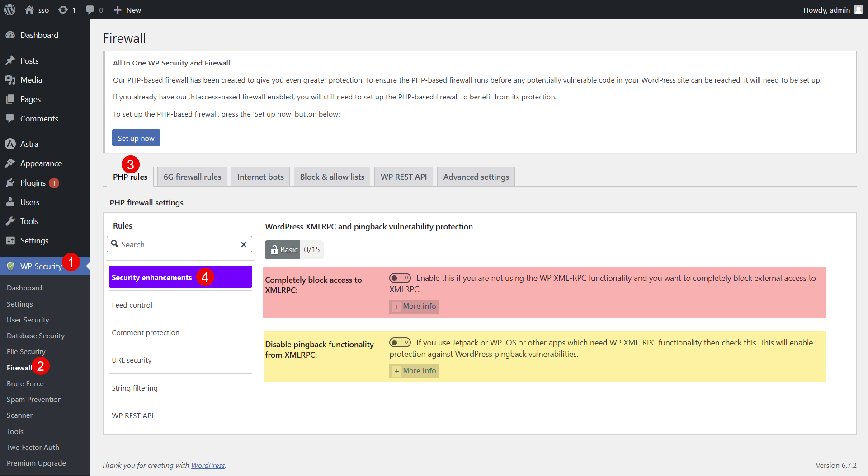
Task: Click the Plugins menu icon
Action: click(x=10, y=183)
